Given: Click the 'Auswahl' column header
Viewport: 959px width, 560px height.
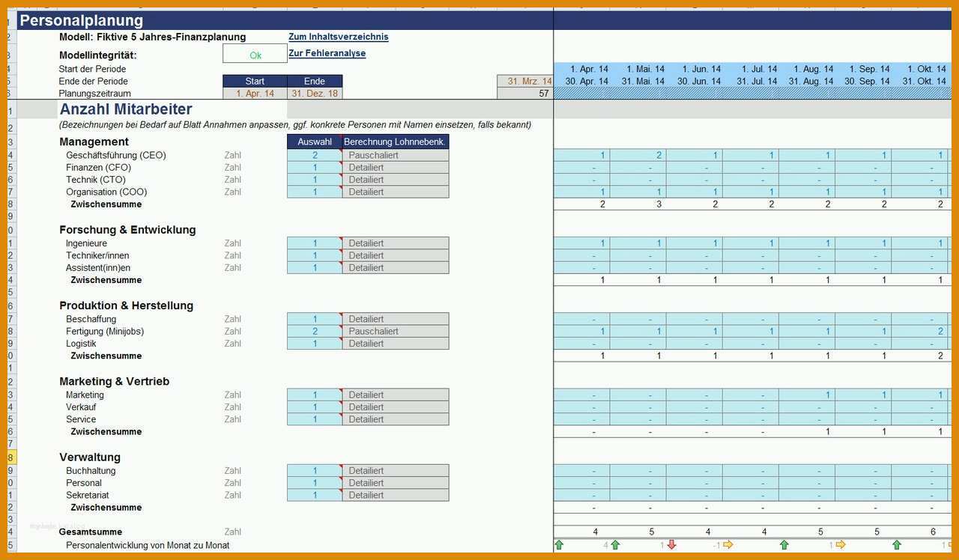Looking at the screenshot, I should coord(315,141).
